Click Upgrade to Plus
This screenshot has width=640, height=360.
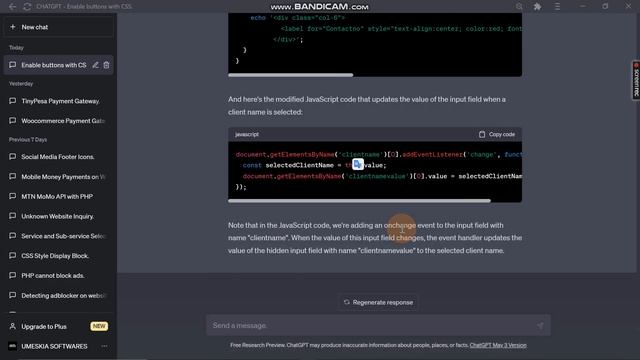[58, 327]
